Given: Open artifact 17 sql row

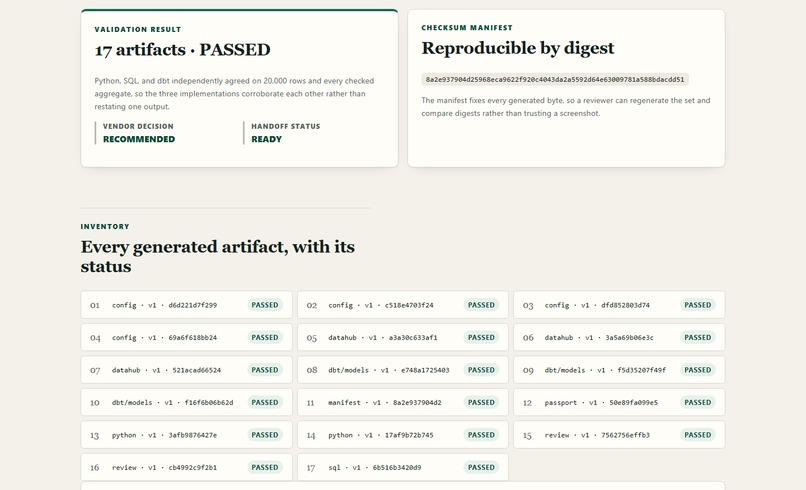Looking at the screenshot, I should (402, 467).
